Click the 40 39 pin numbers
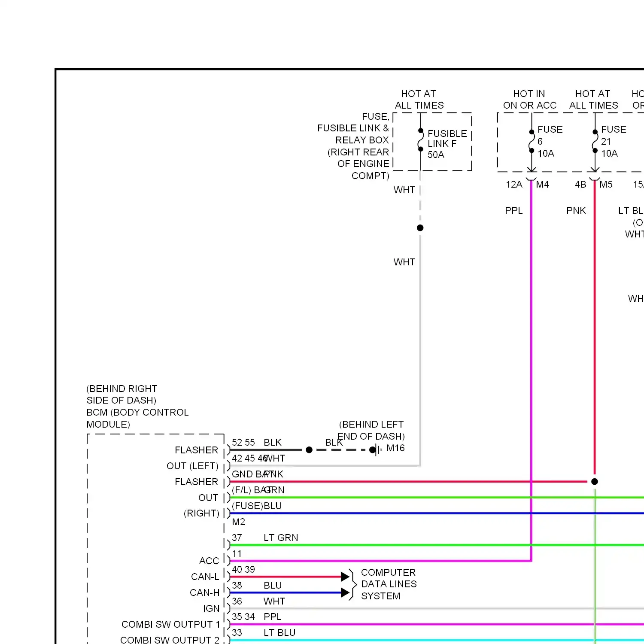The width and height of the screenshot is (644, 644). pyautogui.click(x=243, y=570)
